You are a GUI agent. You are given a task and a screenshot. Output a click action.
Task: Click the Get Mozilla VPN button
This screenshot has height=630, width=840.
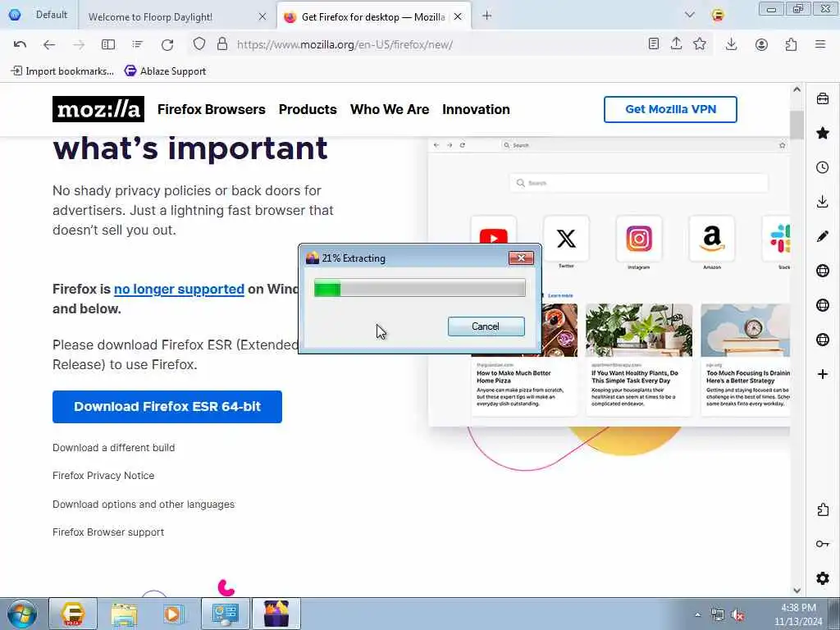(x=670, y=109)
